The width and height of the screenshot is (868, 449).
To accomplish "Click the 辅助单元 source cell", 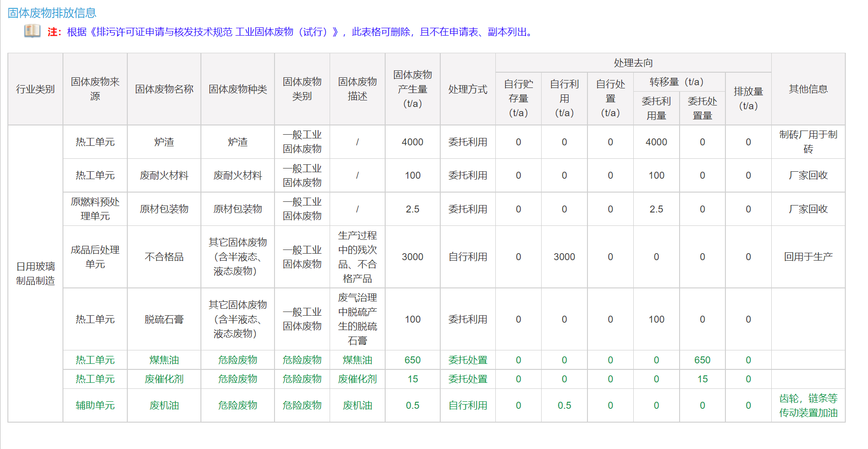I will (95, 405).
